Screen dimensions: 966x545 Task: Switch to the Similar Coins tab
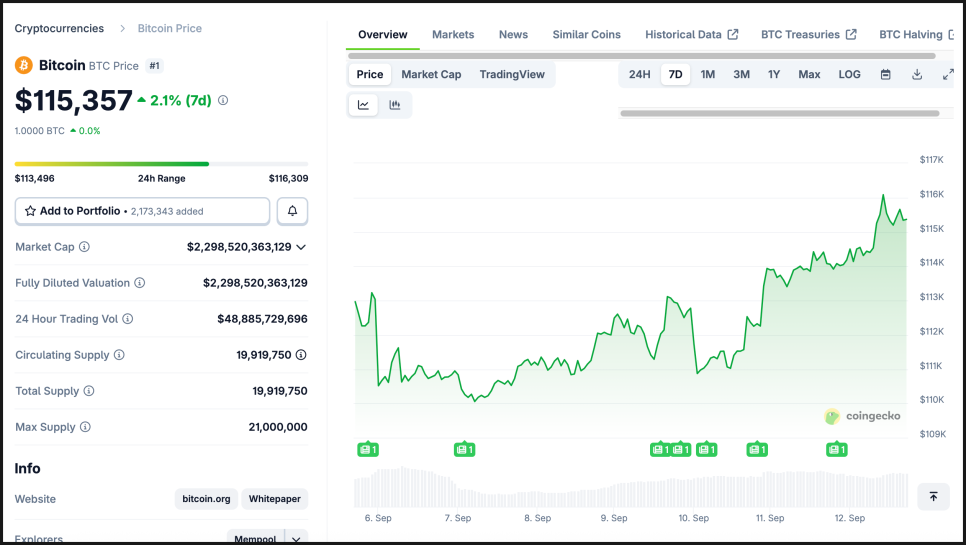coord(586,34)
